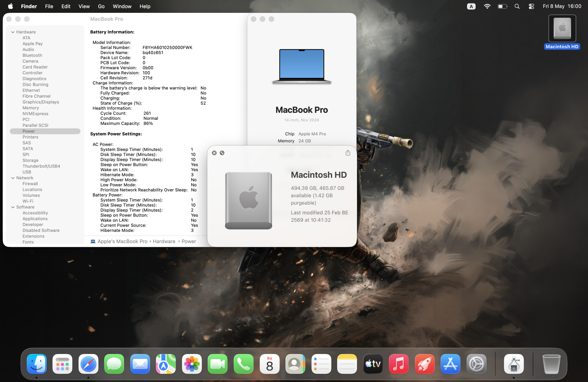Open the Window menu
This screenshot has height=382, width=588.
pyautogui.click(x=122, y=6)
